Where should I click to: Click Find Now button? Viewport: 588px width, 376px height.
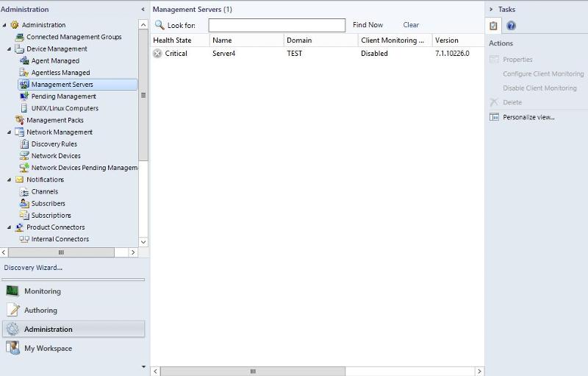pyautogui.click(x=368, y=25)
